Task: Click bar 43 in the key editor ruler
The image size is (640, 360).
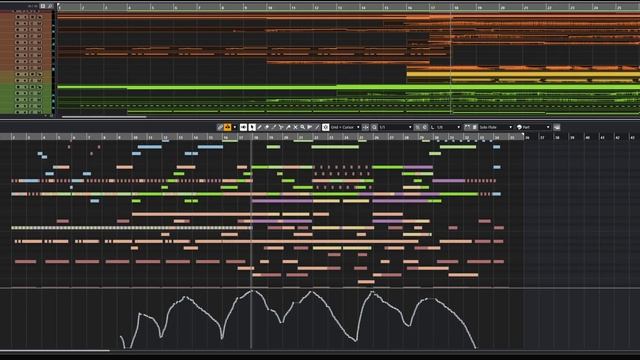Action: 633,138
